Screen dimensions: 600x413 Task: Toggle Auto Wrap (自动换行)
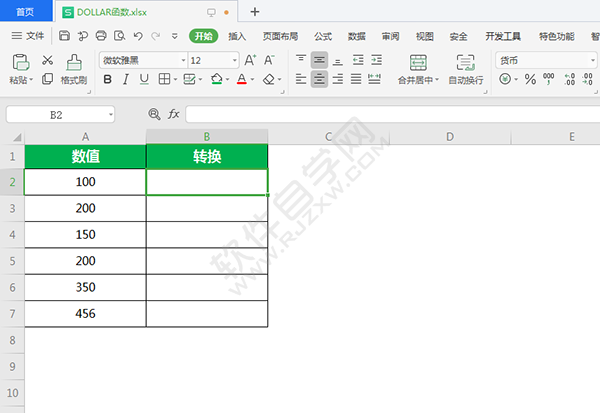466,69
